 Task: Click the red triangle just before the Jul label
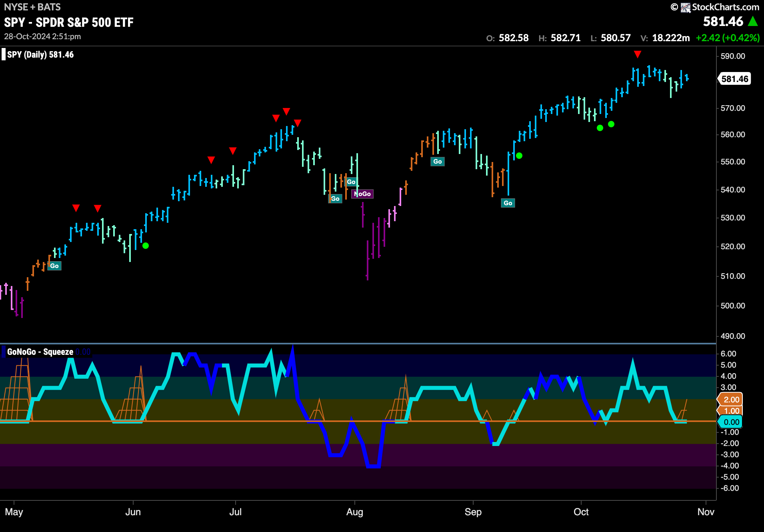click(x=233, y=151)
